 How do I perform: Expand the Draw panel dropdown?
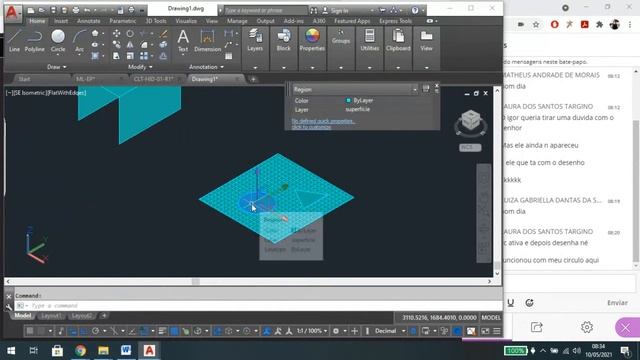click(56, 67)
